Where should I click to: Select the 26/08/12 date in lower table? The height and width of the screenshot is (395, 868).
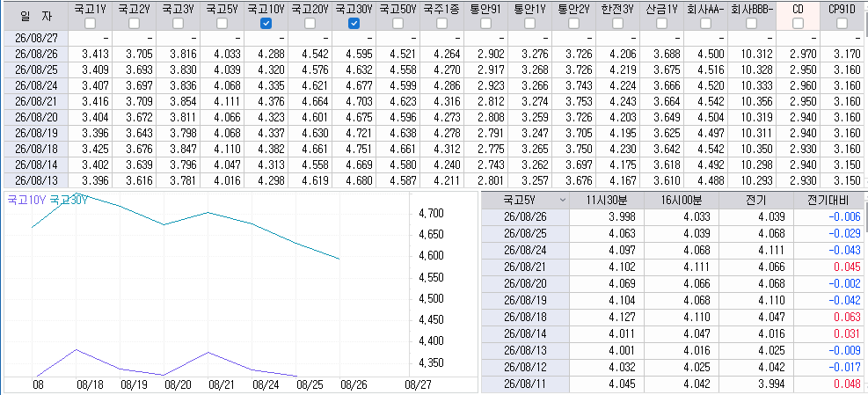pyautogui.click(x=525, y=367)
